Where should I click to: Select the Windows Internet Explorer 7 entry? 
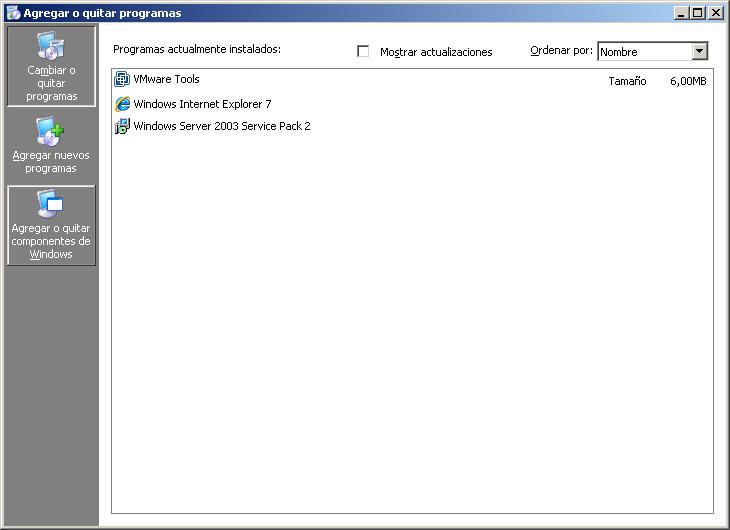point(202,104)
